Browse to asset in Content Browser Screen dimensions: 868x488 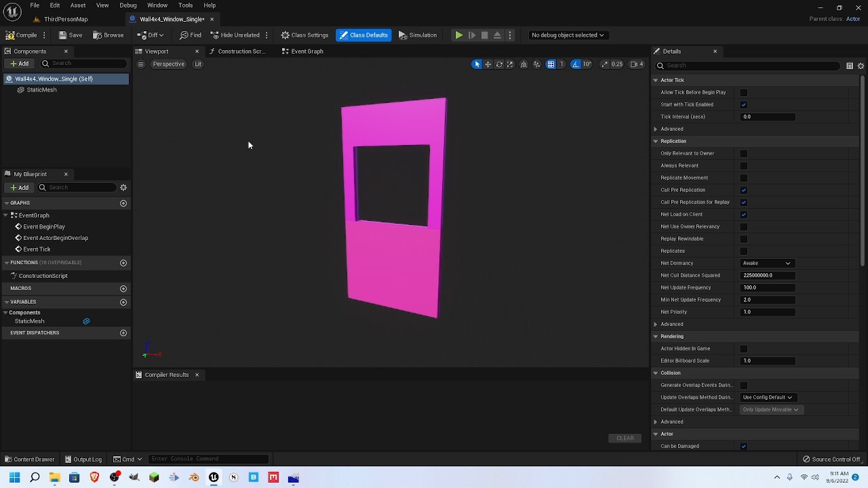point(108,35)
